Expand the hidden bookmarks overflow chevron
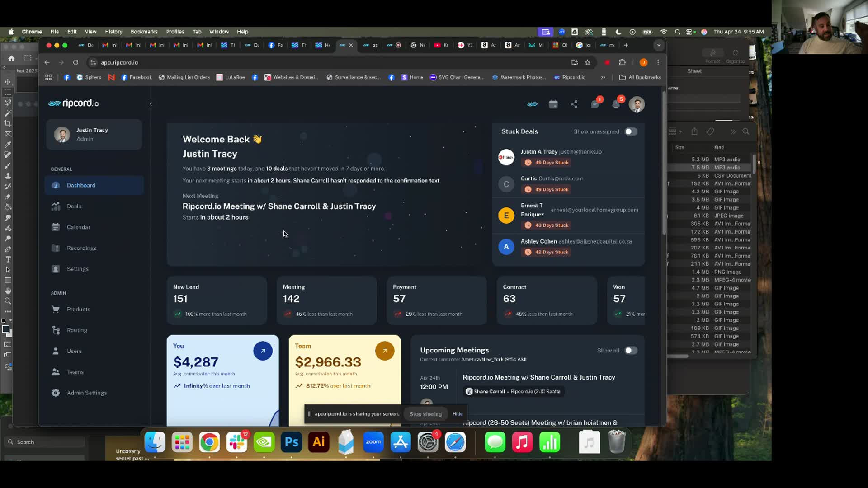The height and width of the screenshot is (488, 868). (x=603, y=77)
